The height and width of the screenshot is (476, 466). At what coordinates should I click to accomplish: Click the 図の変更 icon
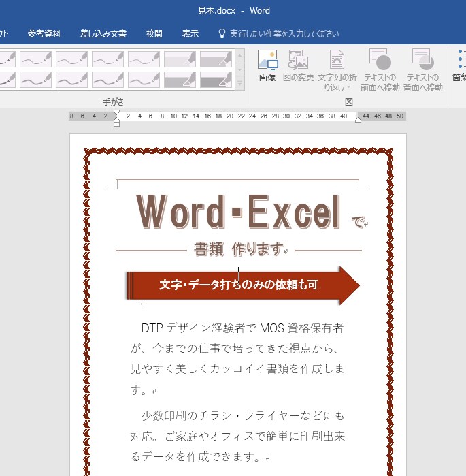[299, 65]
